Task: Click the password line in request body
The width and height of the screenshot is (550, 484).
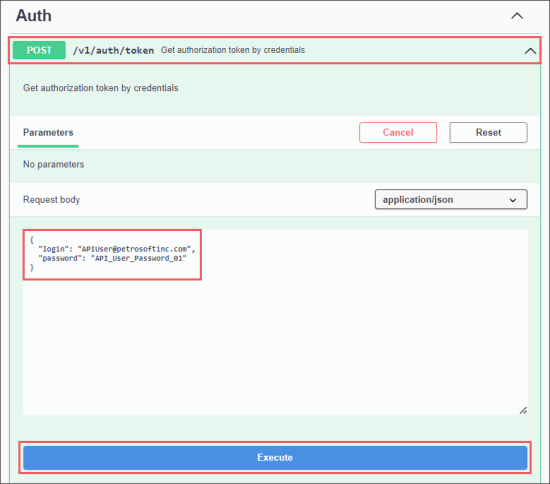Action: 113,258
